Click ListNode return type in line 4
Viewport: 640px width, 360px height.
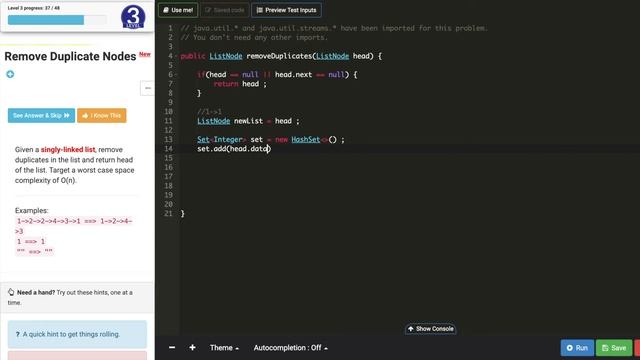point(226,56)
